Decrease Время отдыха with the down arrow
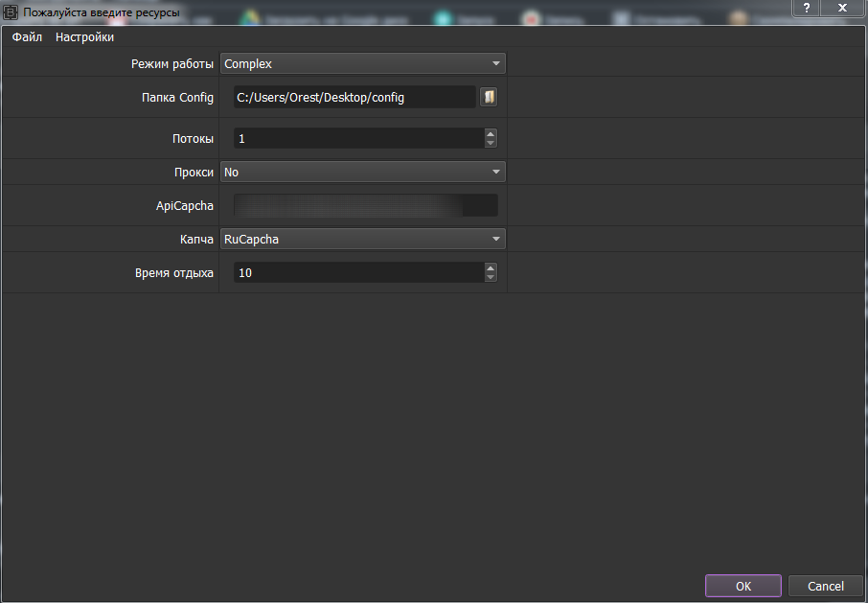 (x=491, y=277)
